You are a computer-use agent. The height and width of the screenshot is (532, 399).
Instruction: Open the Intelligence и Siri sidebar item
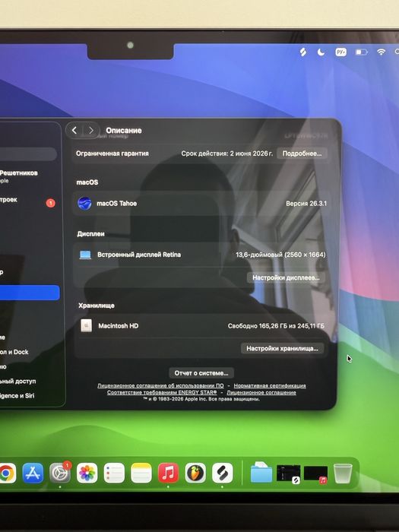[17, 396]
